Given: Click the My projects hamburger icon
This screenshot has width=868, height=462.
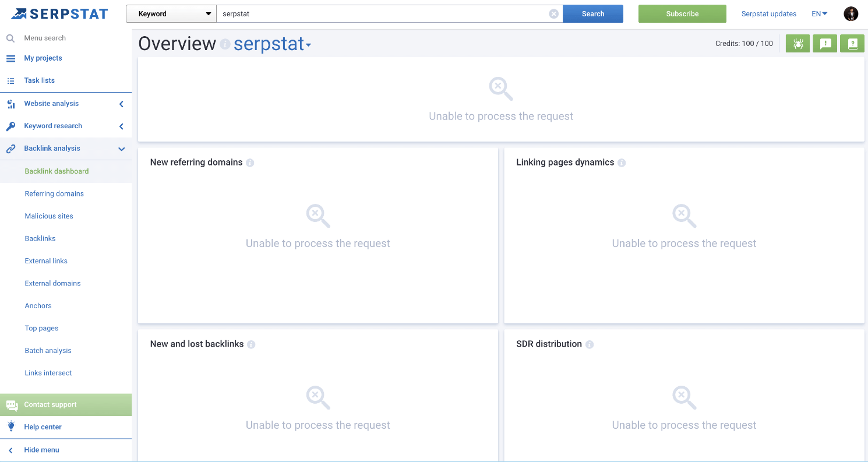Looking at the screenshot, I should point(10,58).
